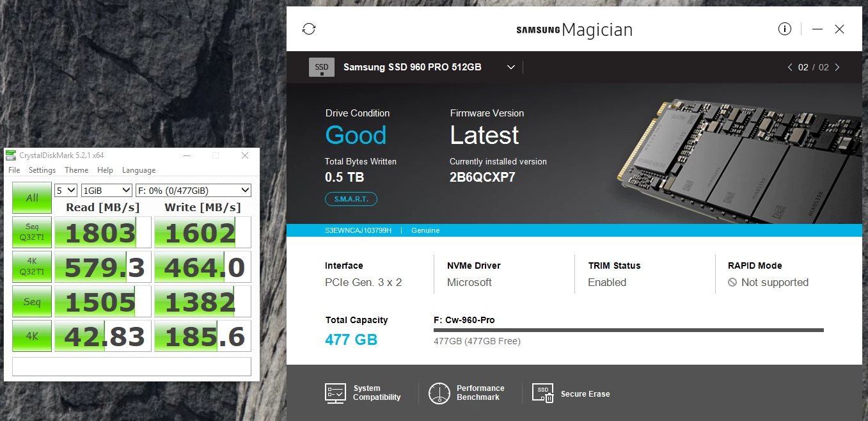Click the 0.5 TB bytes written value
Viewport: 868px width, 421px height.
click(x=344, y=178)
